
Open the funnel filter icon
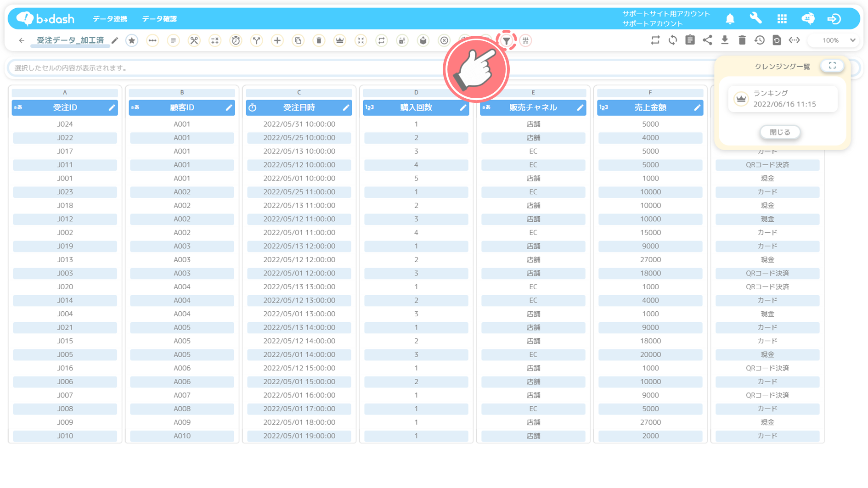point(506,41)
